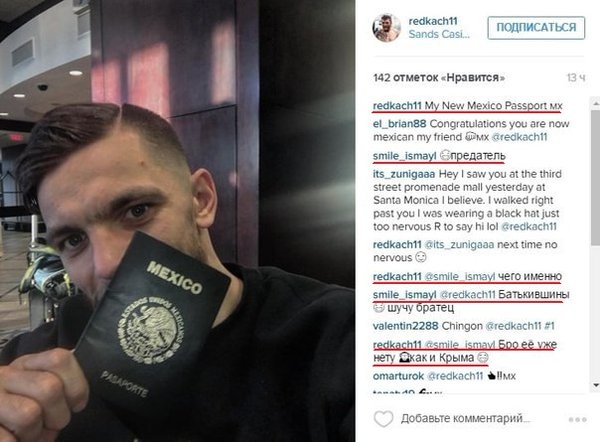The height and width of the screenshot is (442, 600).
Task: Click the redkach11 profile avatar
Action: point(386,28)
